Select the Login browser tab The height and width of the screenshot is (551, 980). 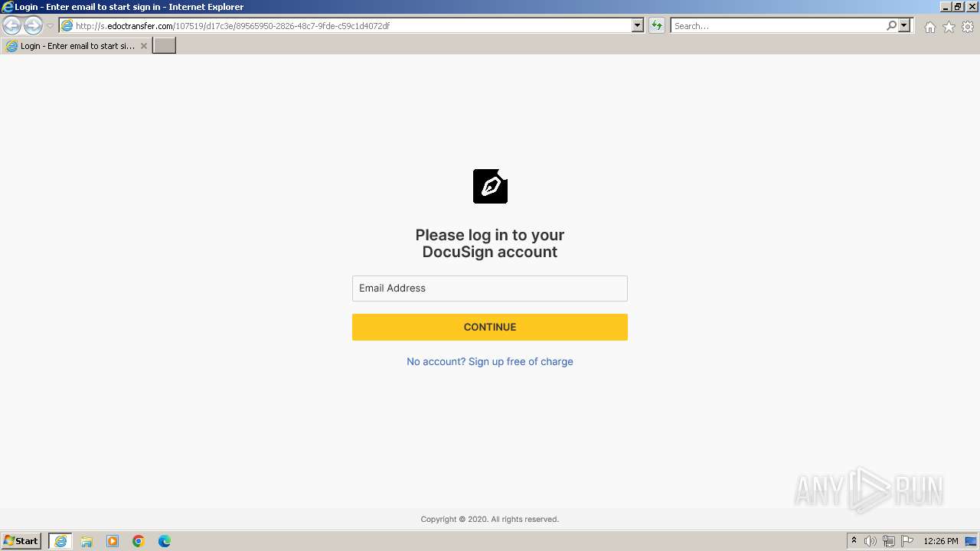pyautogui.click(x=77, y=46)
